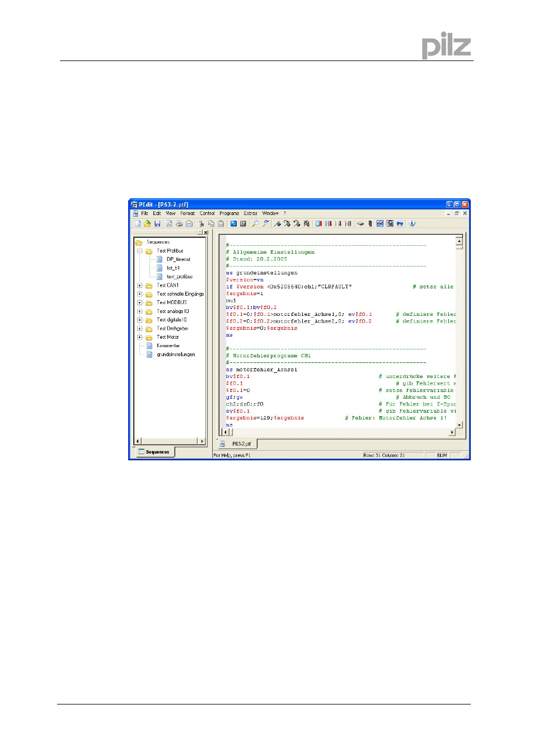Expand the Test Drehgeber folder
The height and width of the screenshot is (756, 534).
pos(139,329)
